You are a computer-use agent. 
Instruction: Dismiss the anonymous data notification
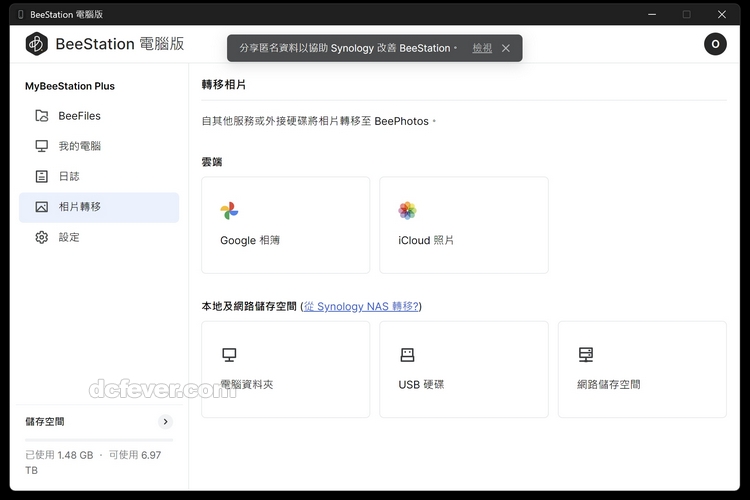click(x=506, y=48)
